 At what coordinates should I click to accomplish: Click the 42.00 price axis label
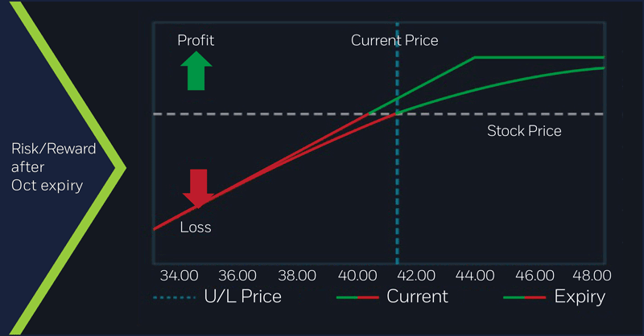[415, 275]
